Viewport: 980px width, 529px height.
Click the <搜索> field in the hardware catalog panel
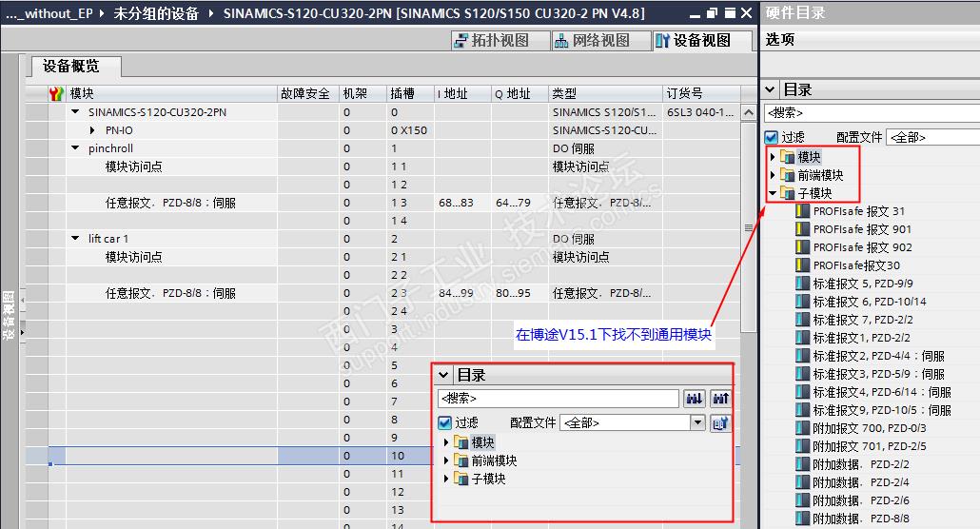[872, 113]
